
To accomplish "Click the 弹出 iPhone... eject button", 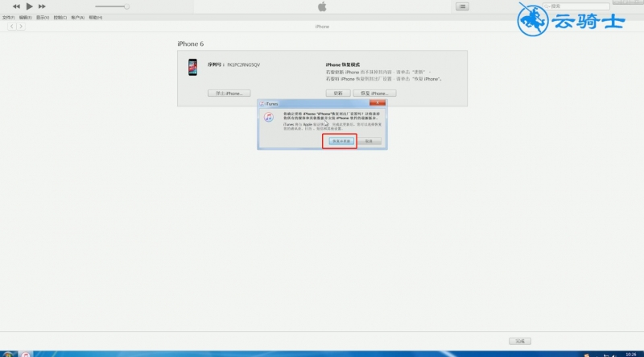I will tap(229, 93).
